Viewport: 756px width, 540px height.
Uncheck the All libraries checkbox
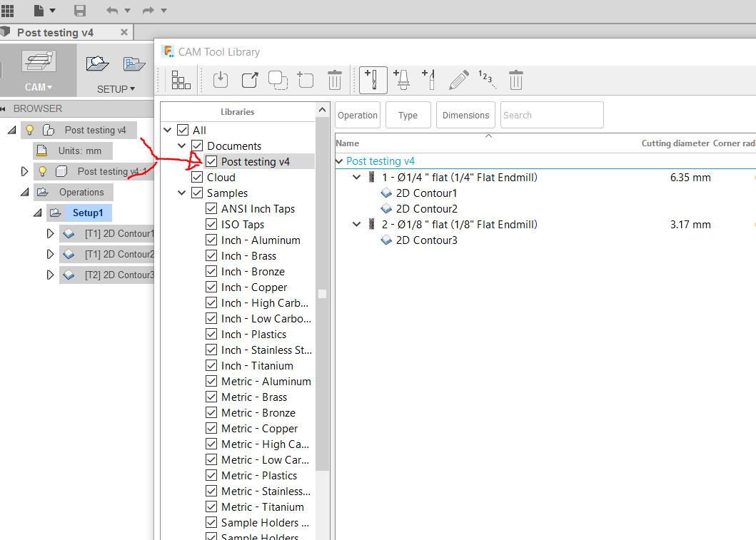point(183,130)
